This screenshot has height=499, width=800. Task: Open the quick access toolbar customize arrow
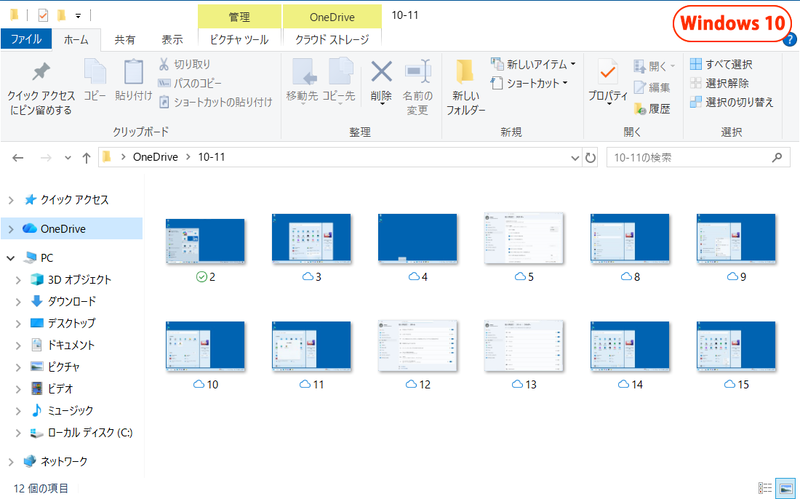(x=78, y=16)
